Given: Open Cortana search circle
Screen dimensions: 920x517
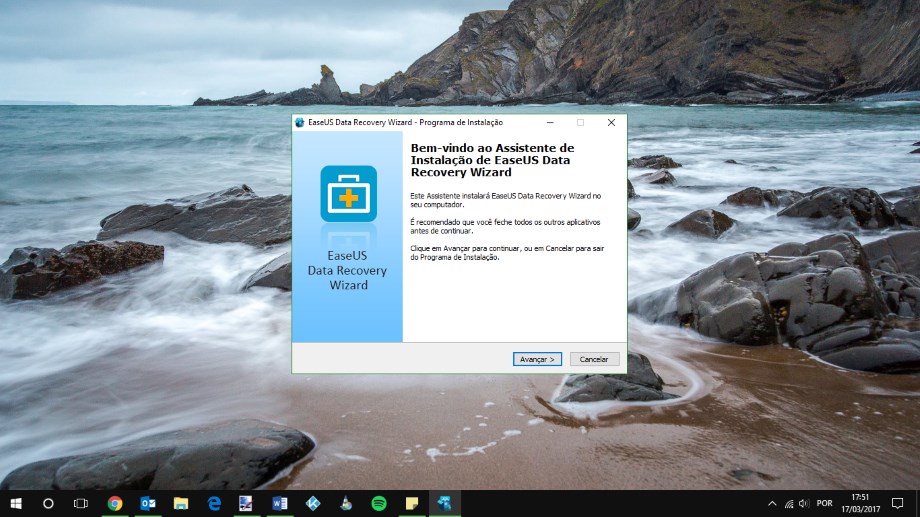Looking at the screenshot, I should (x=48, y=503).
